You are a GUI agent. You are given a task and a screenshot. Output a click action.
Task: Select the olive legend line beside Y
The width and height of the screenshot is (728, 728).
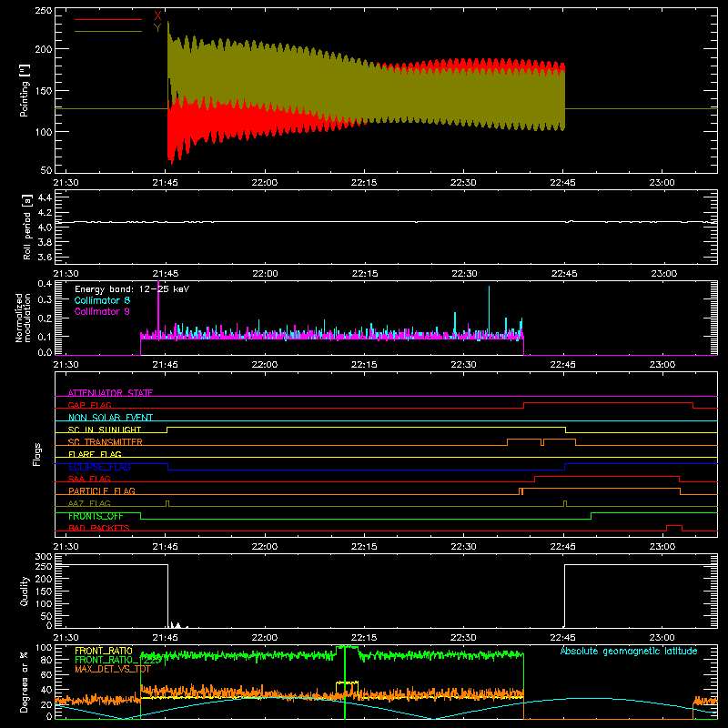click(x=108, y=31)
